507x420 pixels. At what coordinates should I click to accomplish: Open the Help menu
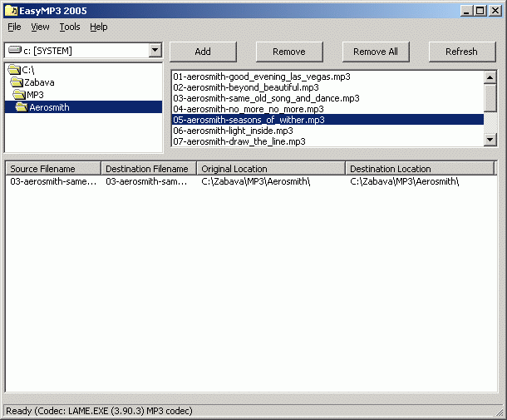99,27
